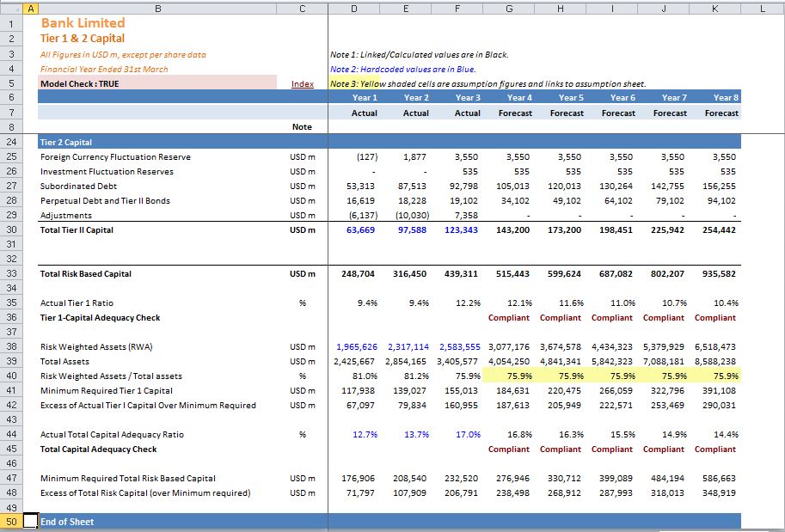Click Year 6 Compliant in Total Capital check

[612, 449]
